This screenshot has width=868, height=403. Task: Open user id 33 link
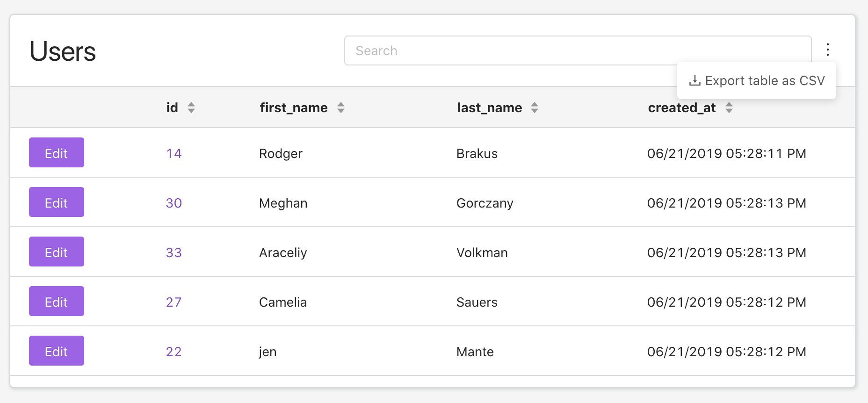(174, 252)
